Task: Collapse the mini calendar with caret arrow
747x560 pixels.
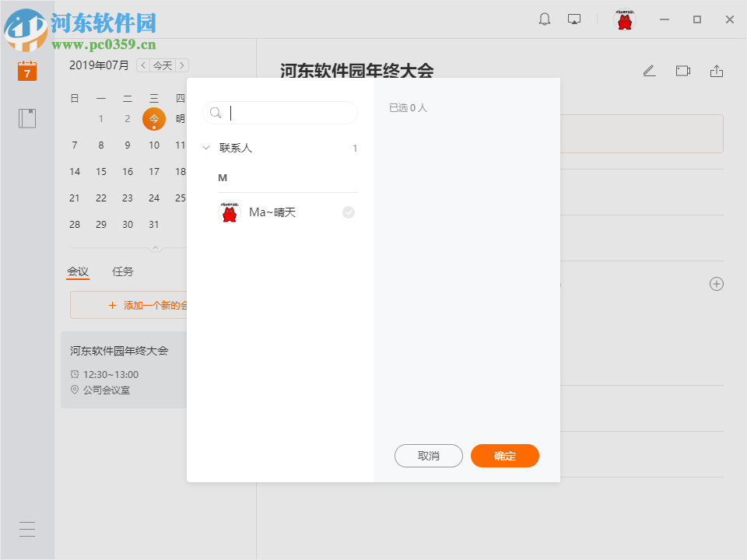Action: click(x=155, y=247)
